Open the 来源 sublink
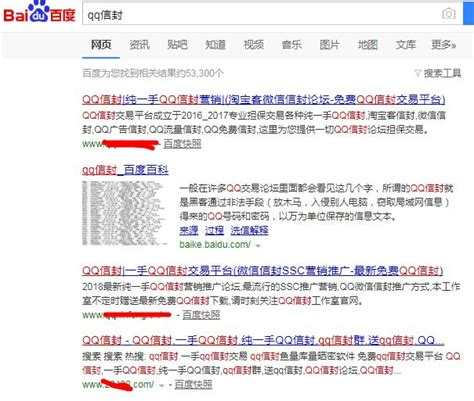The height and width of the screenshot is (401, 474). click(189, 231)
